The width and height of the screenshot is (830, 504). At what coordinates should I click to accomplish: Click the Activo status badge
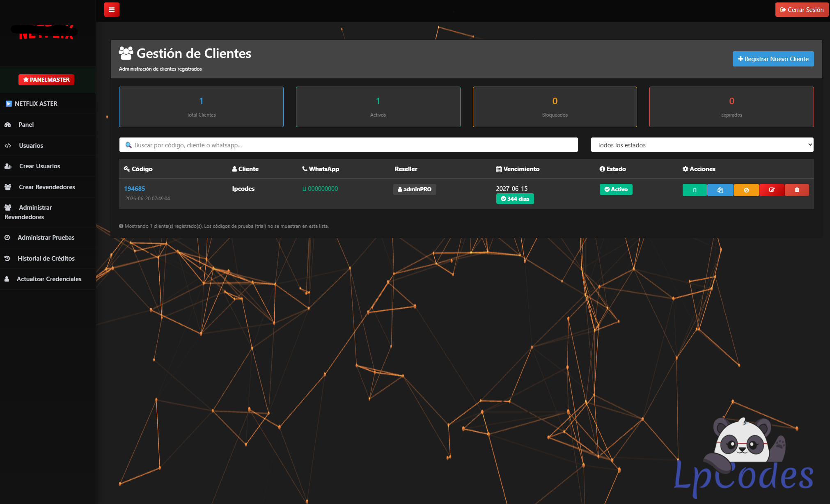pos(616,189)
